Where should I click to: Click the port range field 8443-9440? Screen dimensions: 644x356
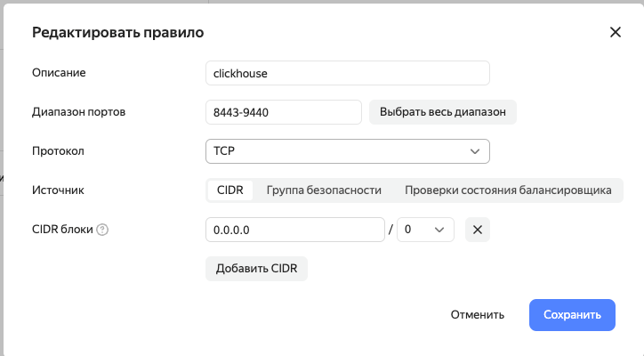(284, 112)
